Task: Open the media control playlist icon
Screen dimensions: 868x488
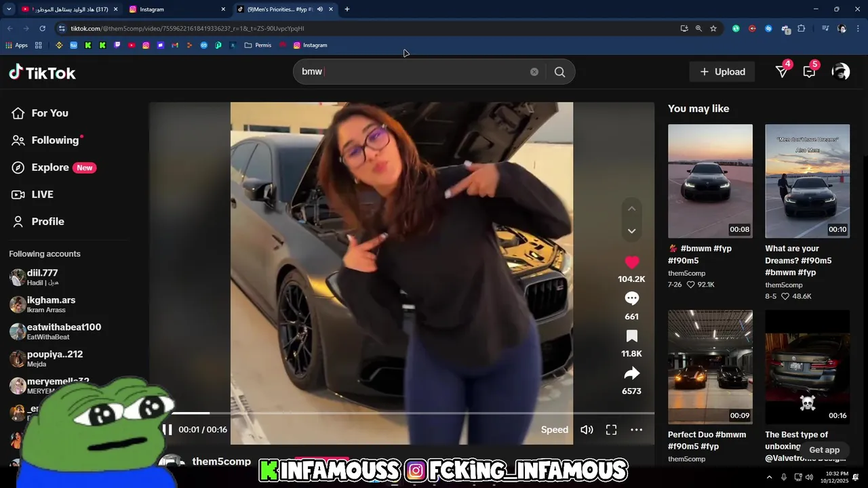Action: (x=825, y=28)
